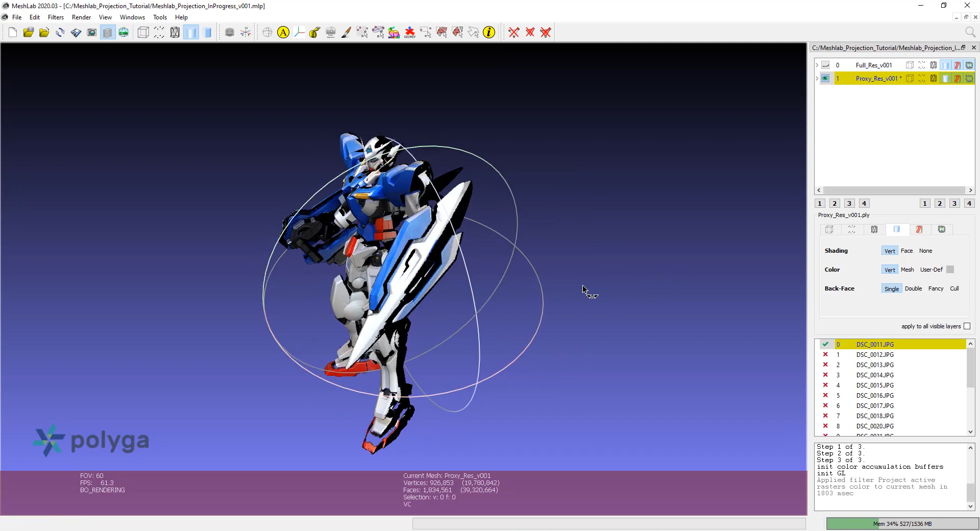Delete selected vertices red X icon

point(514,33)
